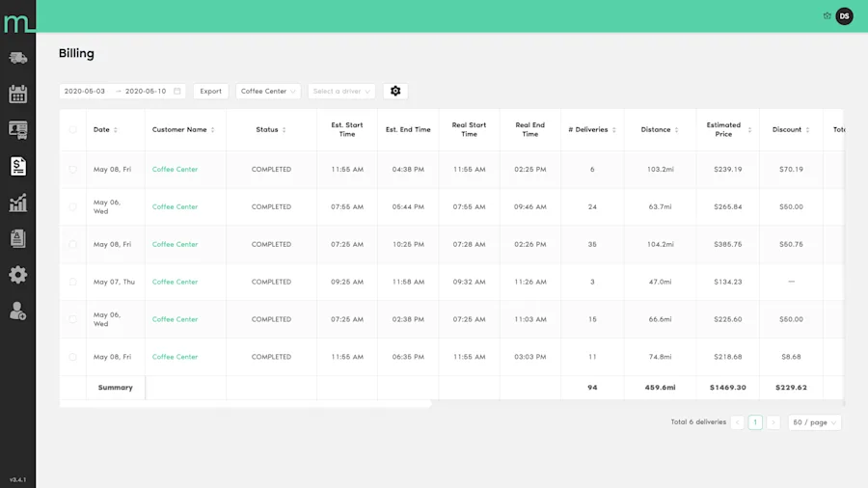Open Coffee Center link in $218.68 row
The height and width of the screenshot is (488, 868).
[x=175, y=357]
